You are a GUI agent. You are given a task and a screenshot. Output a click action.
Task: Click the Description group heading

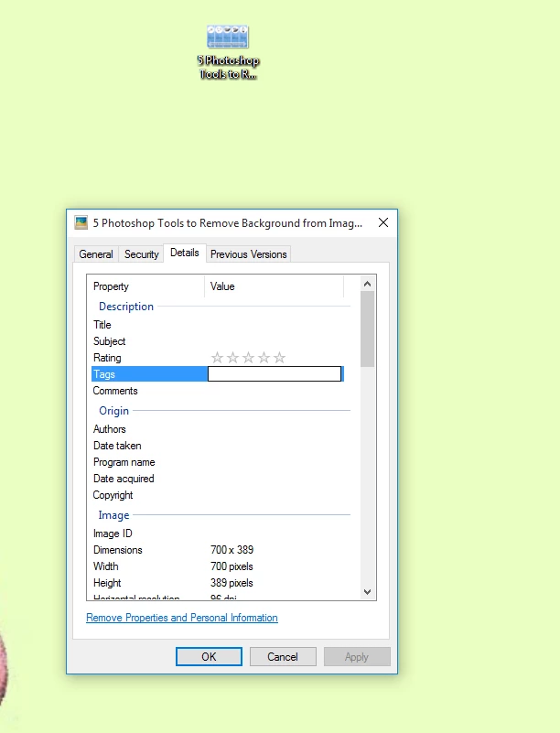pos(126,307)
